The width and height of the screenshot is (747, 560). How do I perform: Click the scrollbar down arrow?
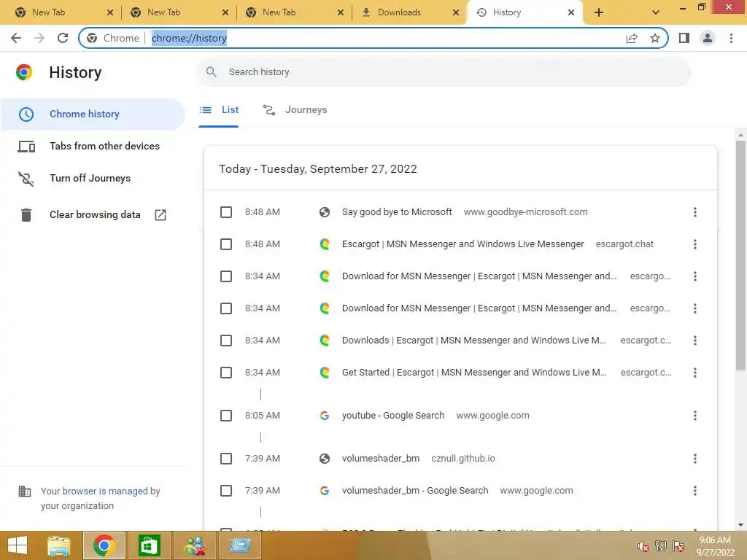pos(740,525)
